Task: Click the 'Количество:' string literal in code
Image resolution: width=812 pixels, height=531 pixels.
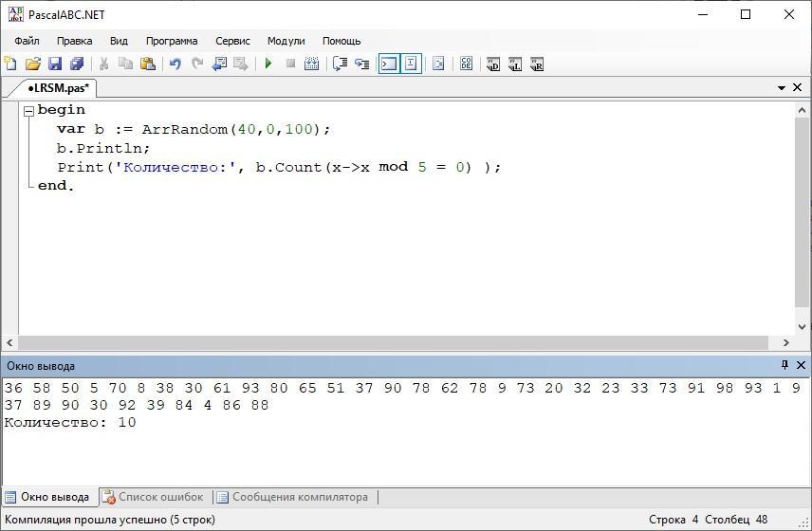Action: (176, 167)
